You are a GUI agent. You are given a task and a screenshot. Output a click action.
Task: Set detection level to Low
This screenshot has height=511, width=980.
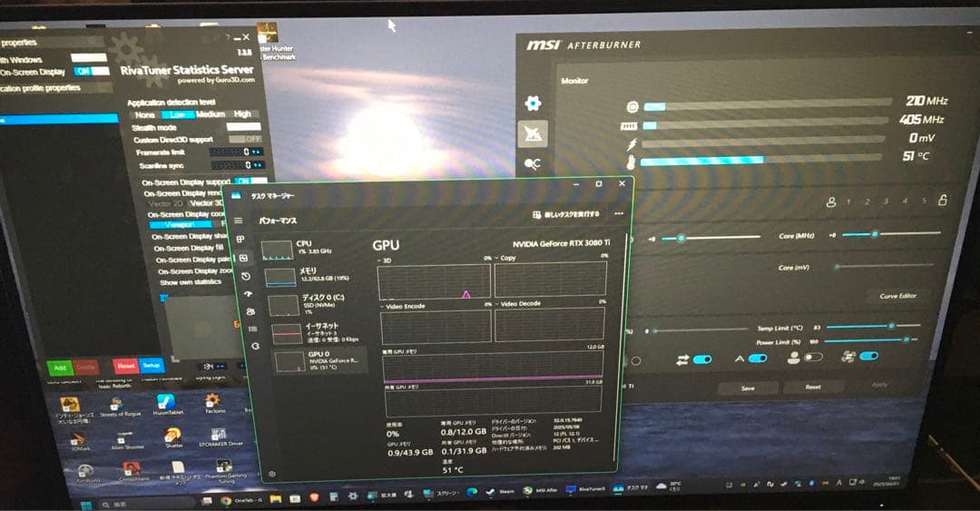coord(178,115)
